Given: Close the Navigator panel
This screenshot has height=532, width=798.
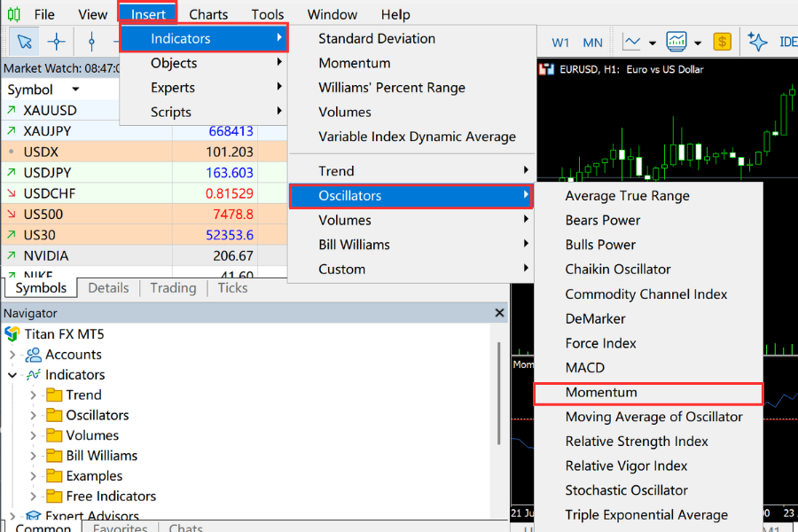Looking at the screenshot, I should pyautogui.click(x=500, y=313).
